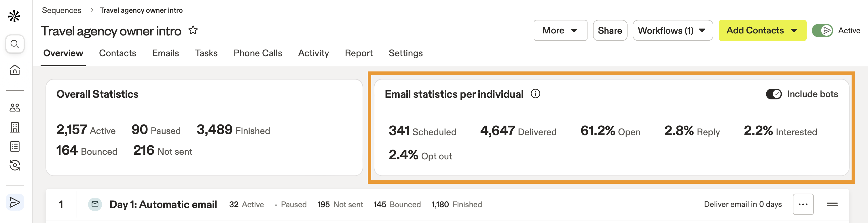
Task: Toggle the Active sequence switch
Action: (822, 31)
